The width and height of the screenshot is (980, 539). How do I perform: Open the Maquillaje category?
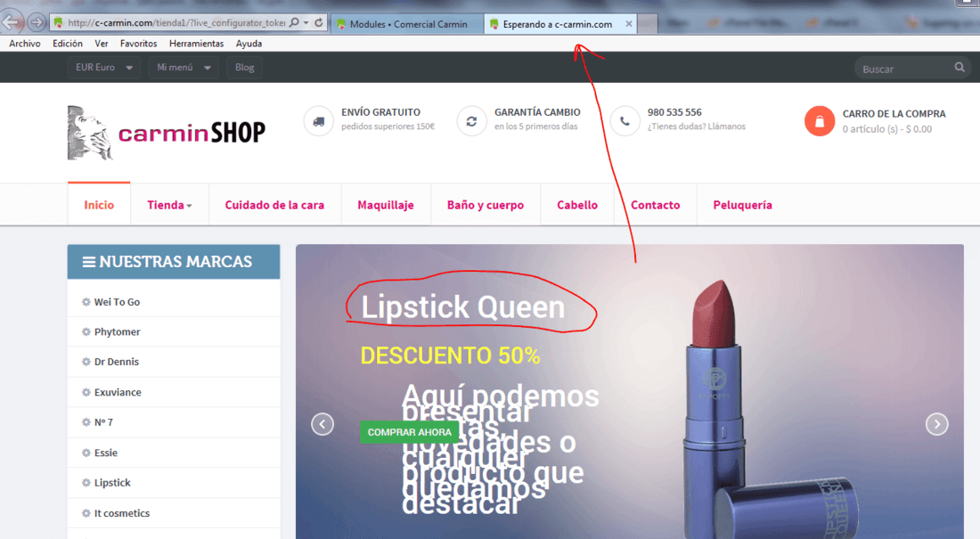pyautogui.click(x=386, y=205)
